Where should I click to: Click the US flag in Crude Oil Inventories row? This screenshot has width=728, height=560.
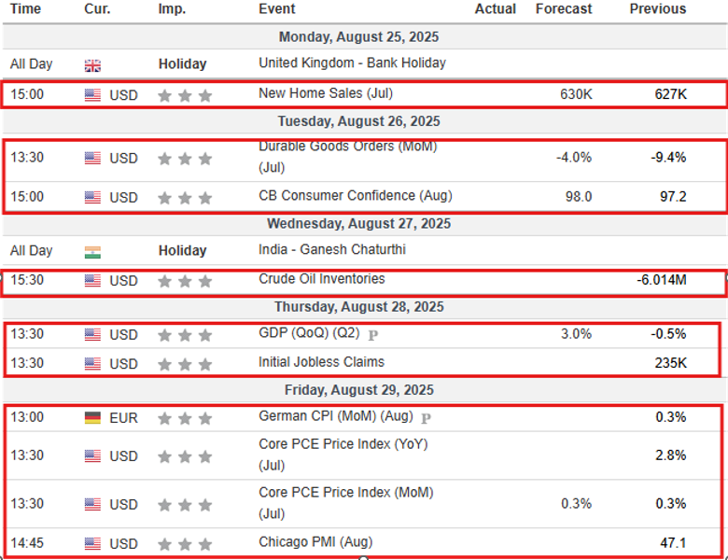point(92,280)
